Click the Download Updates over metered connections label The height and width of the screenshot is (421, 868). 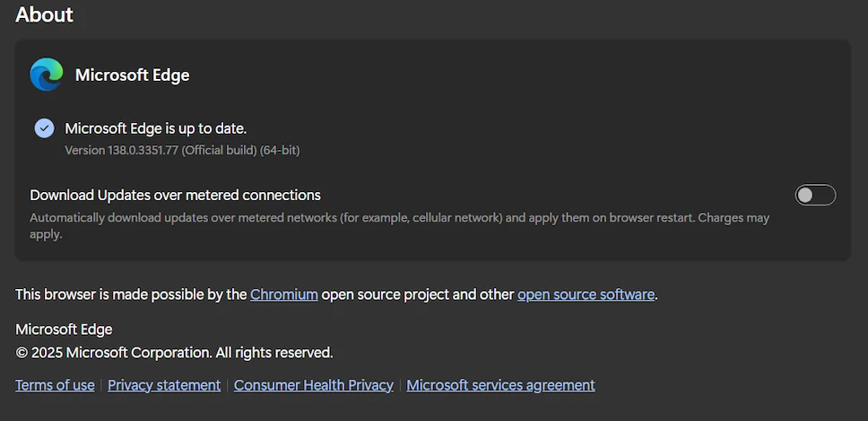tap(175, 195)
